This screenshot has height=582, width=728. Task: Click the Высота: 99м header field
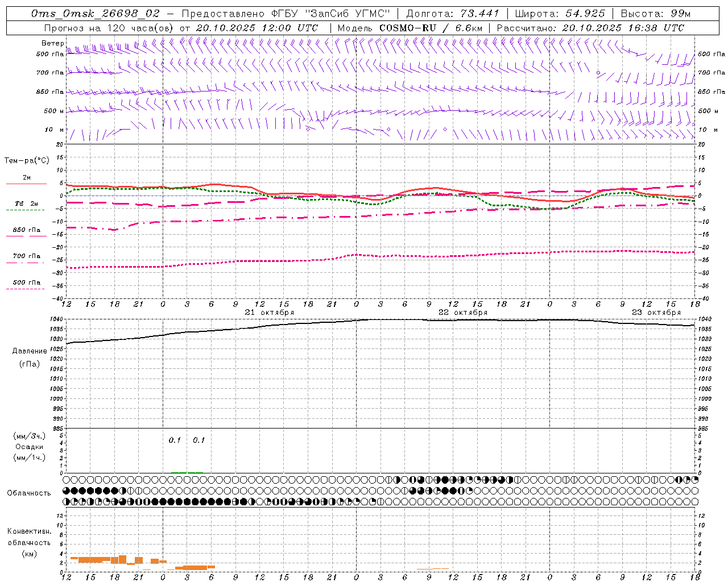coord(655,14)
